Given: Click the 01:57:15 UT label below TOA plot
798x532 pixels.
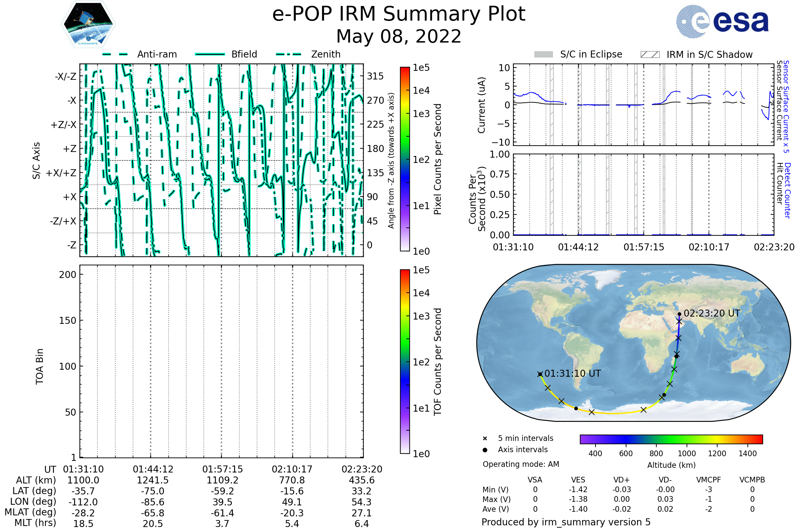Looking at the screenshot, I should pyautogui.click(x=222, y=469).
